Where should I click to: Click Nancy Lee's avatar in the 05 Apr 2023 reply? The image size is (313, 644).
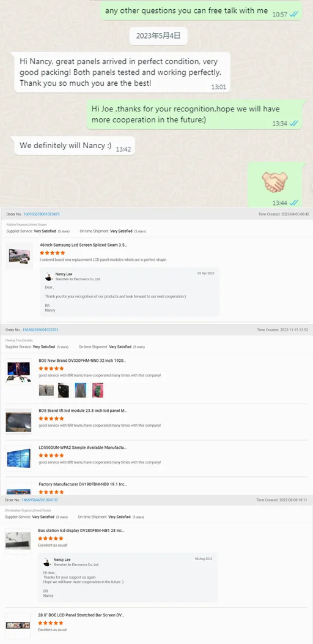48,276
